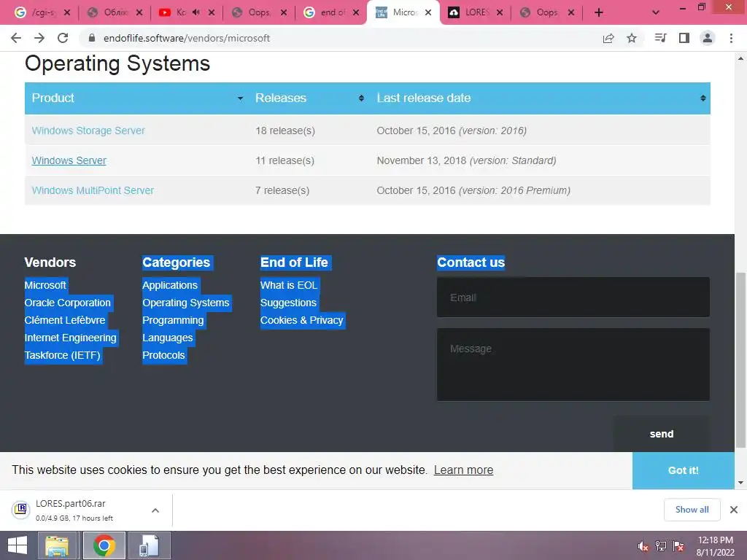The height and width of the screenshot is (560, 747).
Task: Click the Message text area
Action: click(x=573, y=365)
